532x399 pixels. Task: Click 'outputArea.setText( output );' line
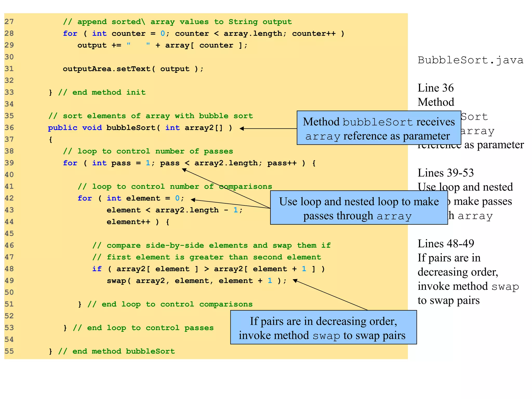pyautogui.click(x=133, y=69)
